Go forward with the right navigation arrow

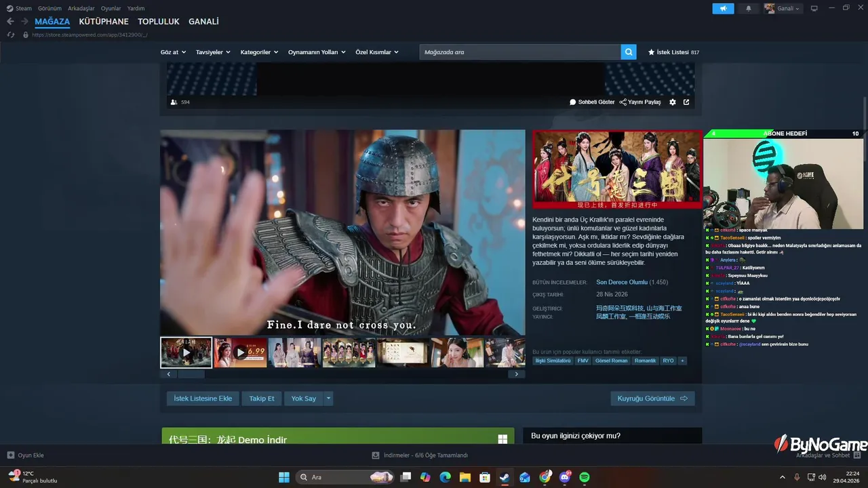(x=24, y=22)
